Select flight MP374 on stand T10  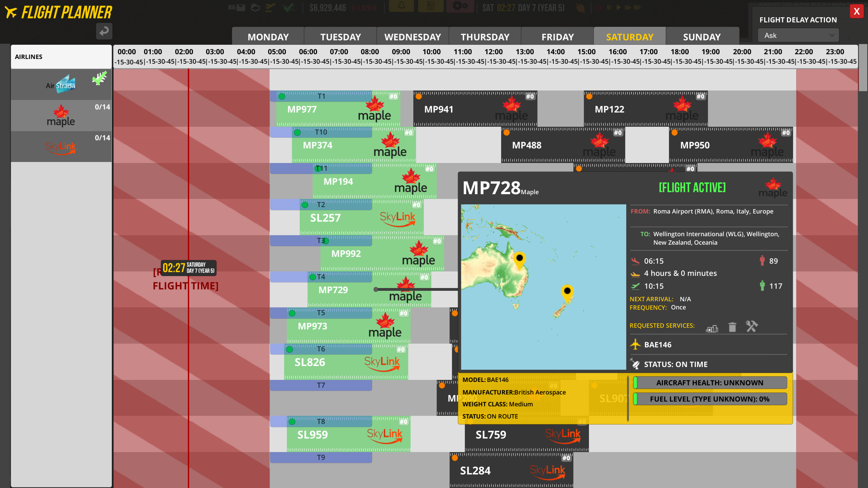point(354,145)
